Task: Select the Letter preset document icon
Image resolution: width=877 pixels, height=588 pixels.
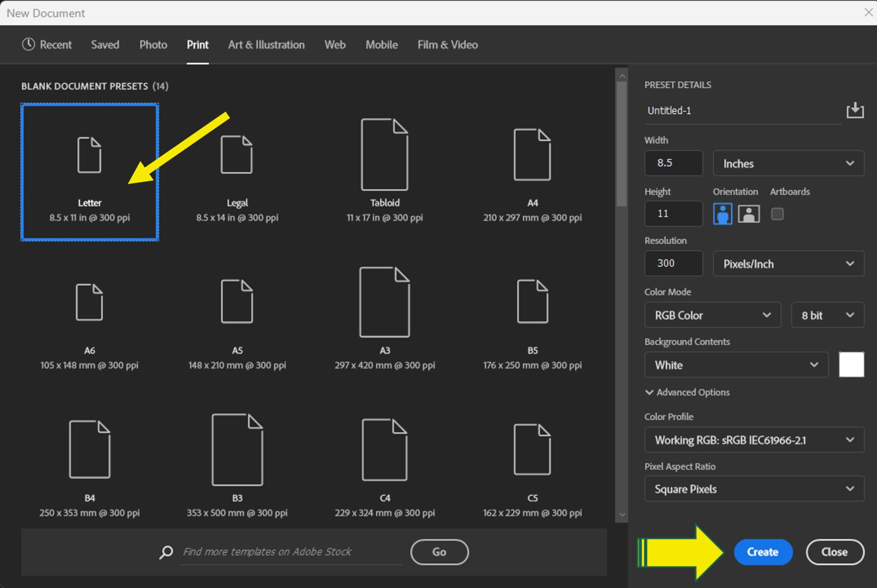Action: click(x=89, y=155)
